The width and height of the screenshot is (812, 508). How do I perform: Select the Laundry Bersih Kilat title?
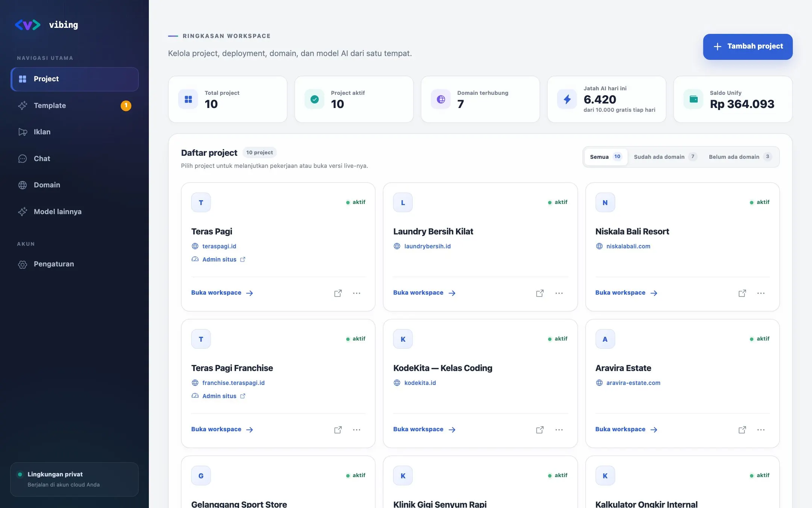point(433,232)
